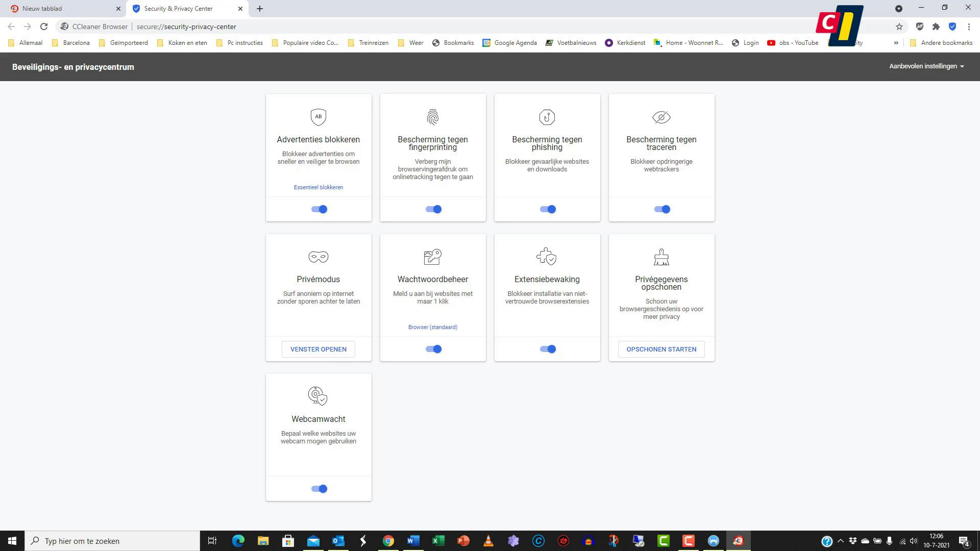Select the Privémodus mask icon

(x=318, y=257)
